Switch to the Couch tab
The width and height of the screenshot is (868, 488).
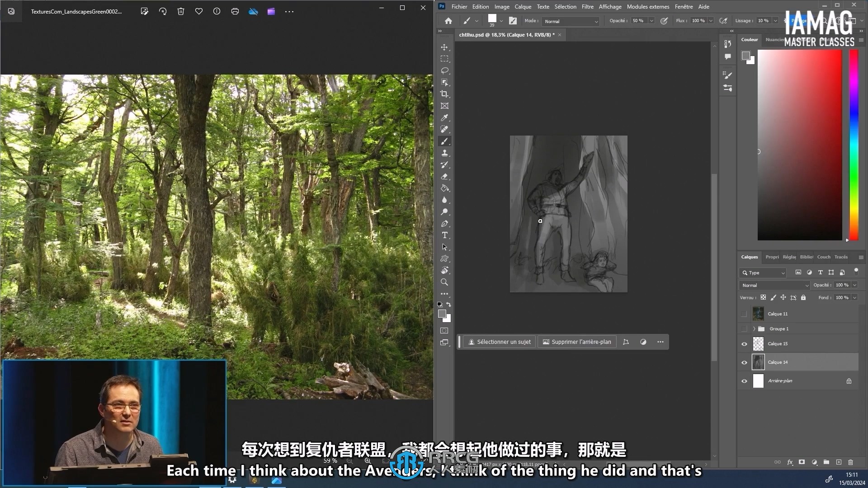(824, 257)
